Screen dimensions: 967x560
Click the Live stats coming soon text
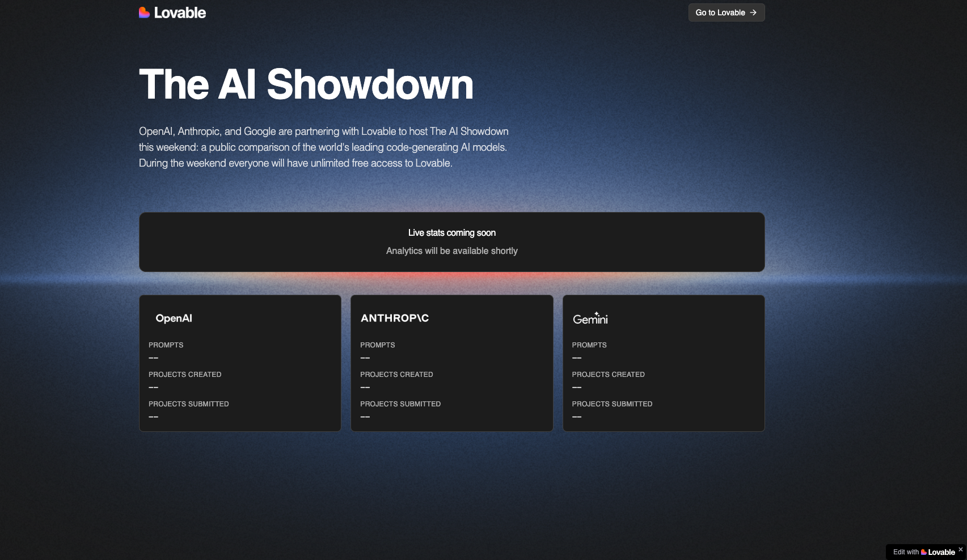[452, 233]
